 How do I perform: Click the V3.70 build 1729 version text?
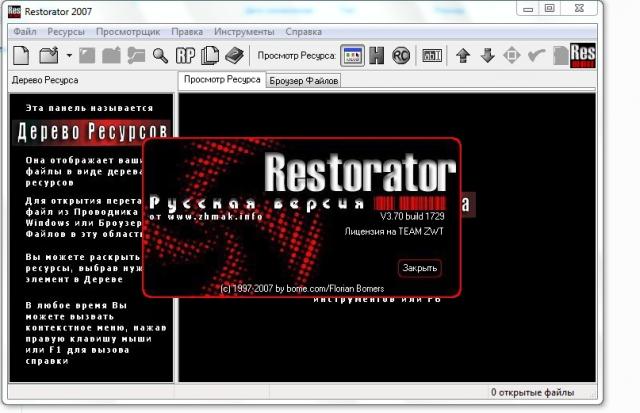(412, 216)
